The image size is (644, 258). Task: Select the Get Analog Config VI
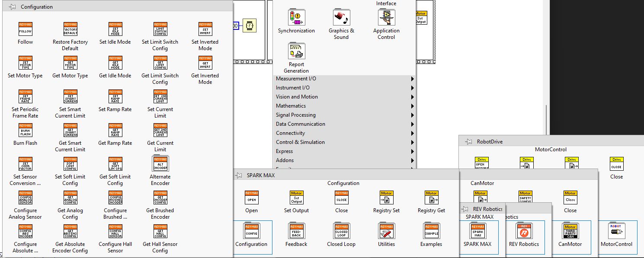(x=70, y=197)
